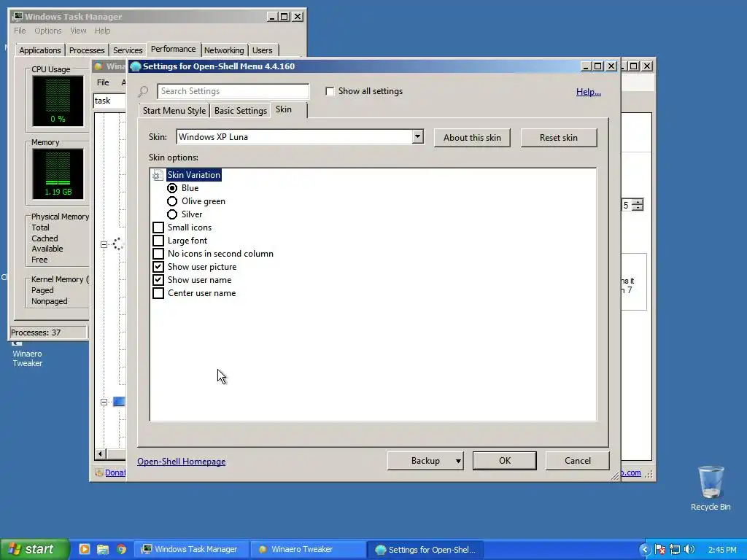
Task: Open the Open-Shell Homepage link
Action: tap(181, 462)
